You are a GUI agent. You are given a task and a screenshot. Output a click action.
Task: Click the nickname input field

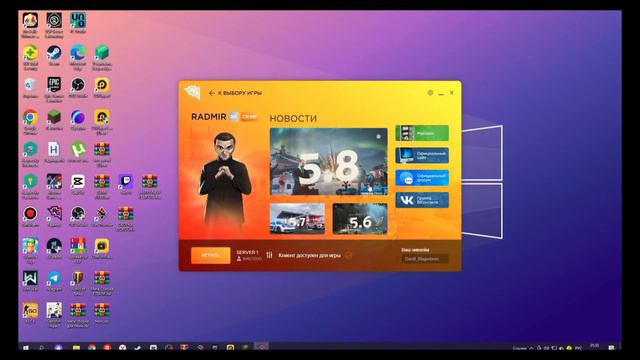[x=424, y=259]
